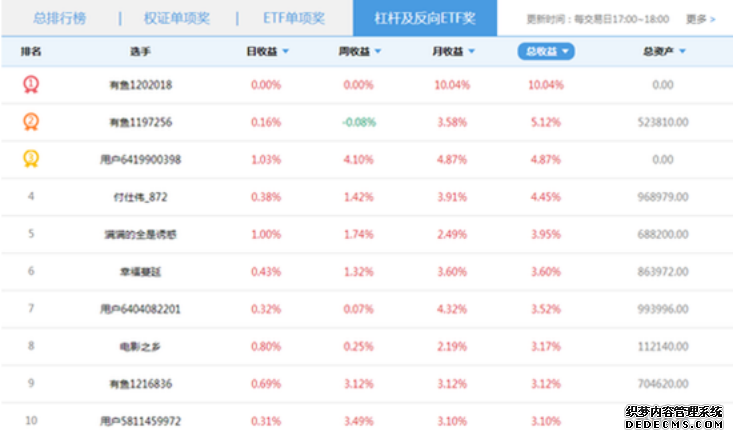
Task: Click daily return value 1.03%
Action: [x=266, y=160]
